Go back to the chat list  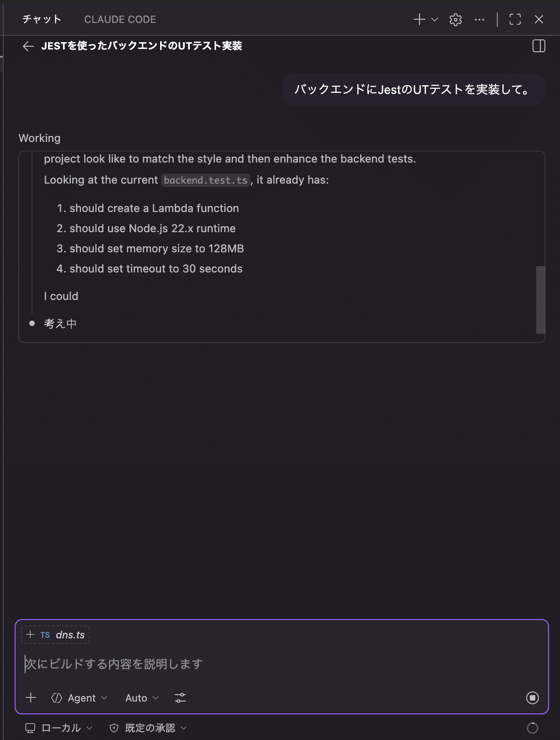click(x=28, y=46)
